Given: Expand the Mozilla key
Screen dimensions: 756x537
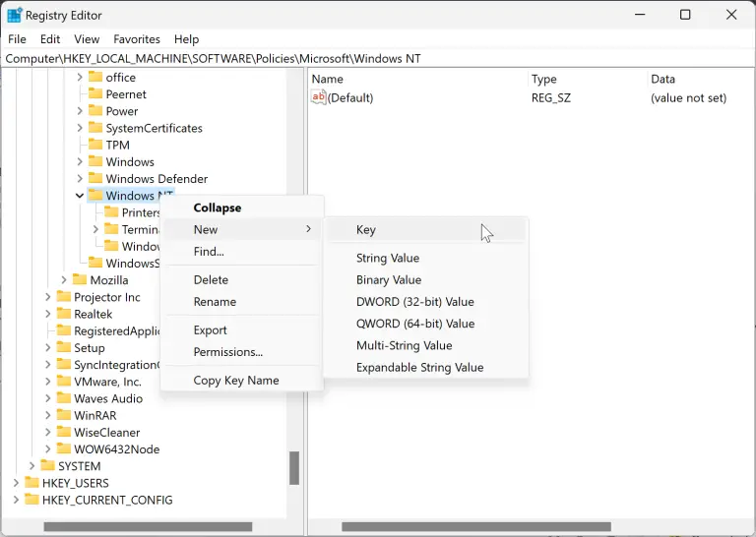Looking at the screenshot, I should tap(64, 280).
